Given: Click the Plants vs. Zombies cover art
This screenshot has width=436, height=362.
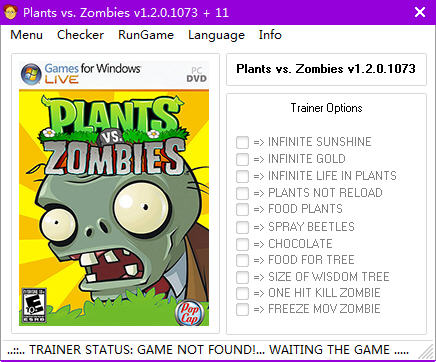Looking at the screenshot, I should [114, 193].
